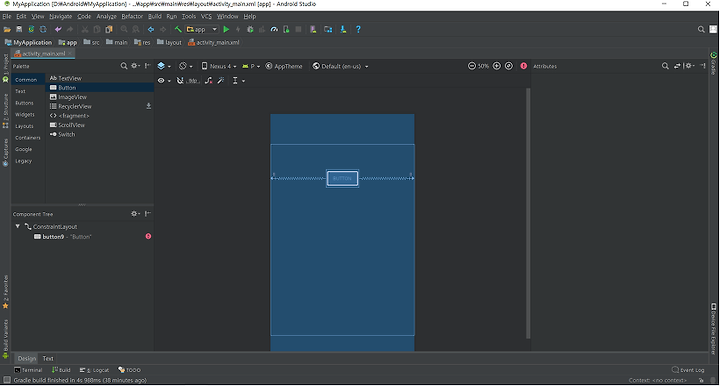Click the RecyclerView download icon

pyautogui.click(x=148, y=106)
